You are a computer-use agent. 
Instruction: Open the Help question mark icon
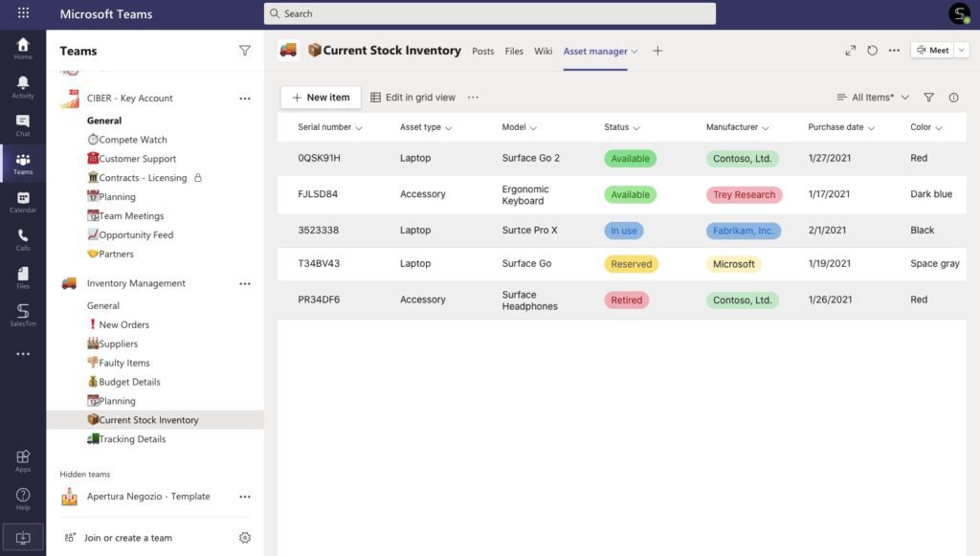tap(23, 500)
